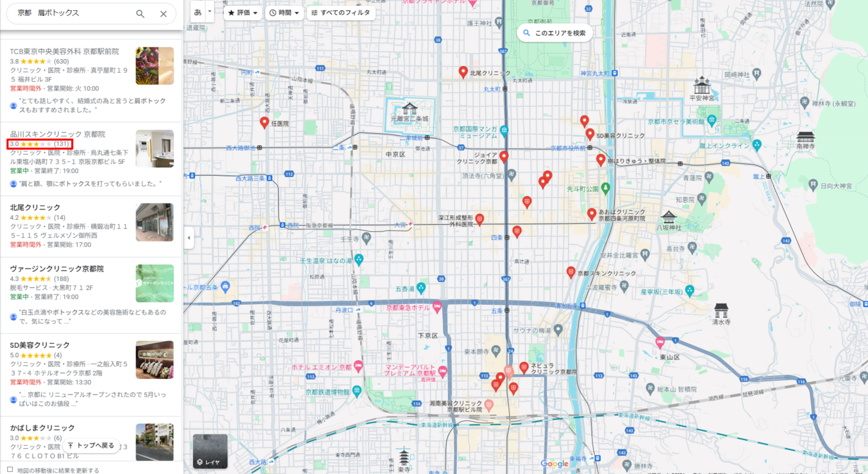The height and width of the screenshot is (474, 868).
Task: Click 品川スキンクリニック rating 3.0 (131)
Action: pos(40,144)
